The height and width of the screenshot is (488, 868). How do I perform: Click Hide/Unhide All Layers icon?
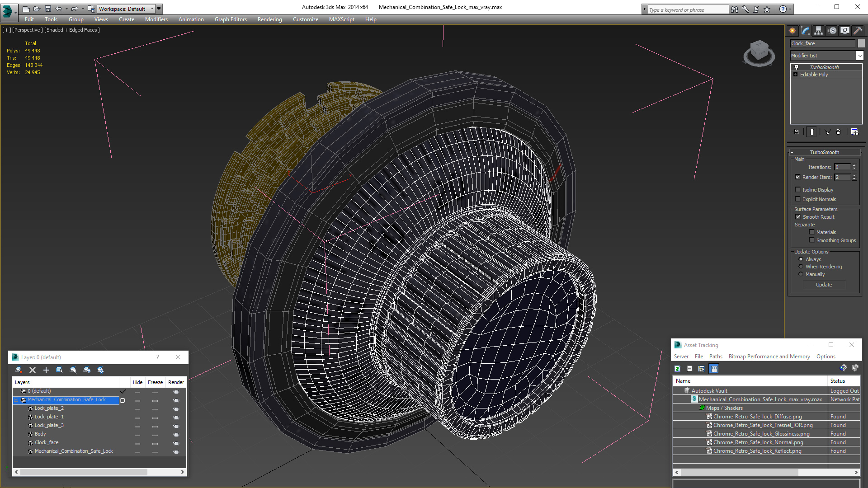[87, 370]
